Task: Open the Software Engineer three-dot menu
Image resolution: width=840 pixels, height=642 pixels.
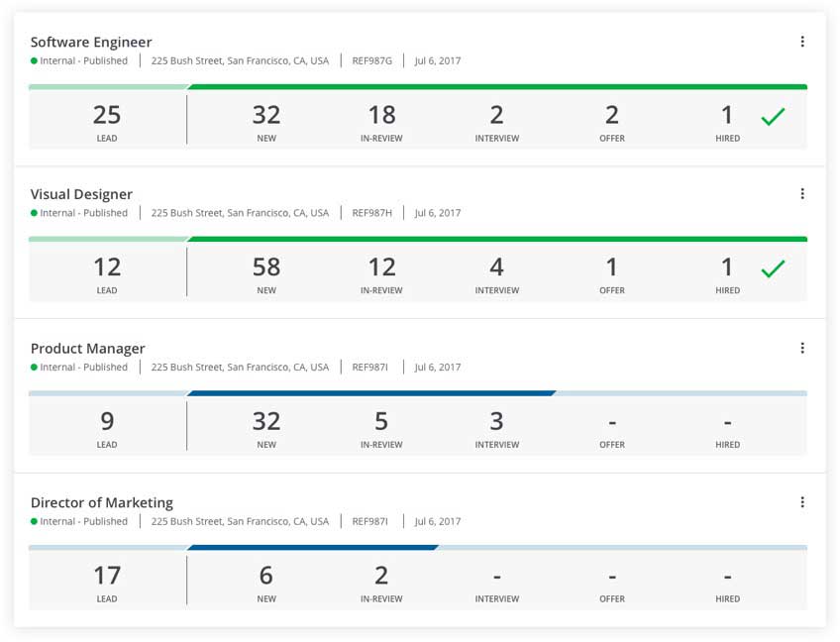Action: [x=801, y=42]
